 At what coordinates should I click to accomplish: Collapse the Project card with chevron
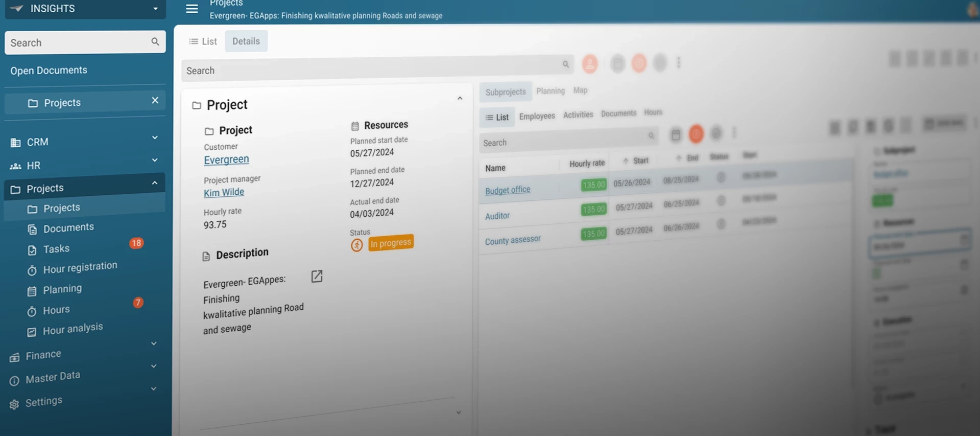[x=460, y=98]
